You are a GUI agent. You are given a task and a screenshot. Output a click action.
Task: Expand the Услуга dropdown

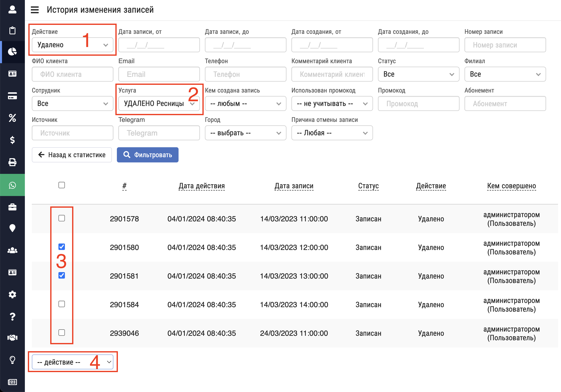[x=159, y=103]
